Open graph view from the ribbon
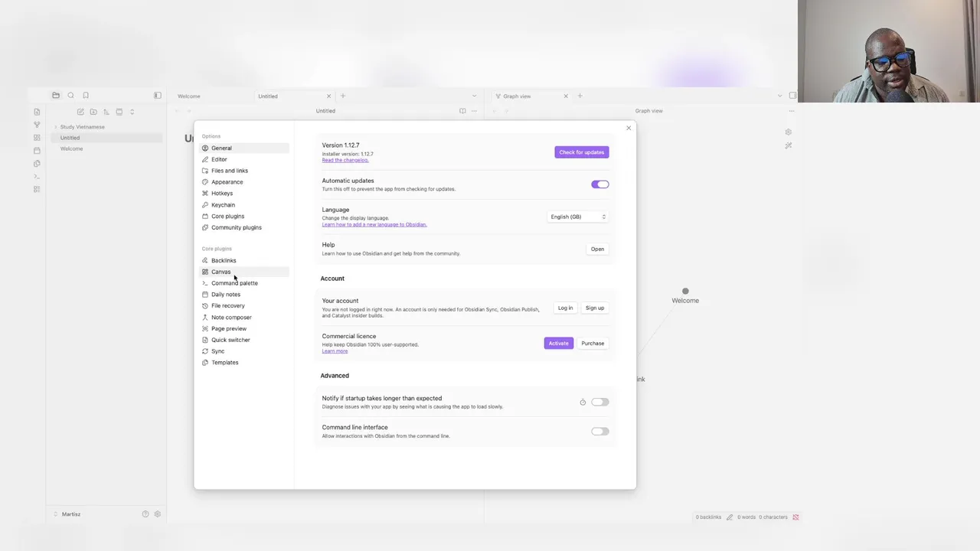 point(37,125)
